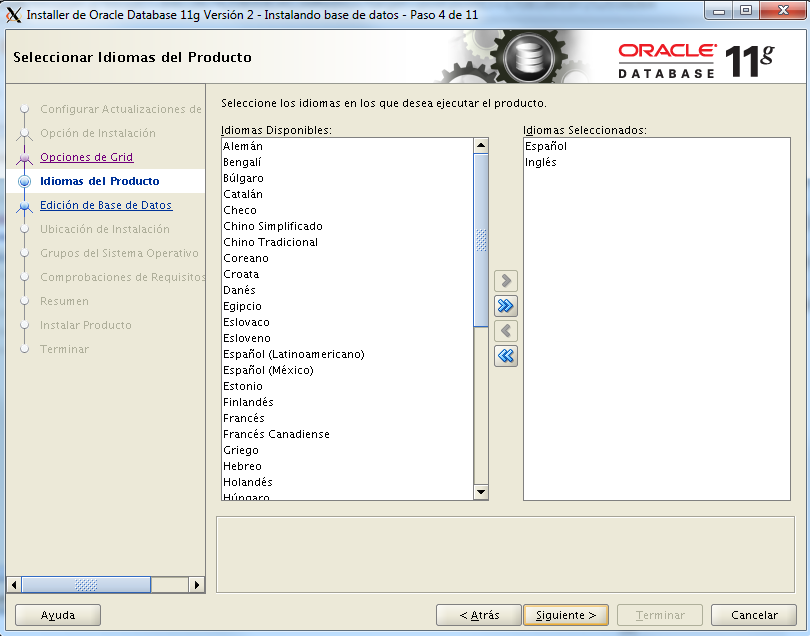Click the add selected language arrow

click(506, 281)
